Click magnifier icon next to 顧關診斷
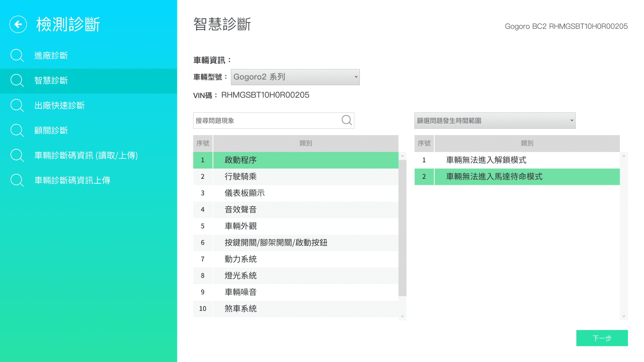Screen dimensions: 644x362 (x=17, y=130)
